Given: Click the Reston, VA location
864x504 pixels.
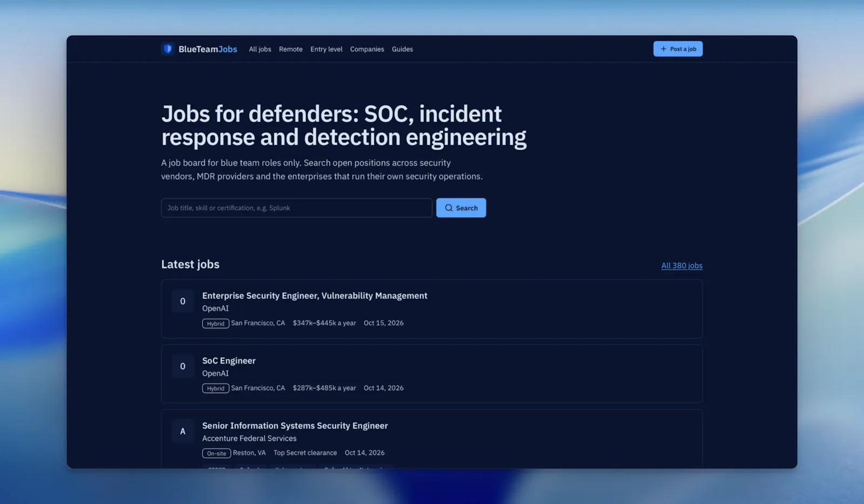Looking at the screenshot, I should click(x=249, y=453).
